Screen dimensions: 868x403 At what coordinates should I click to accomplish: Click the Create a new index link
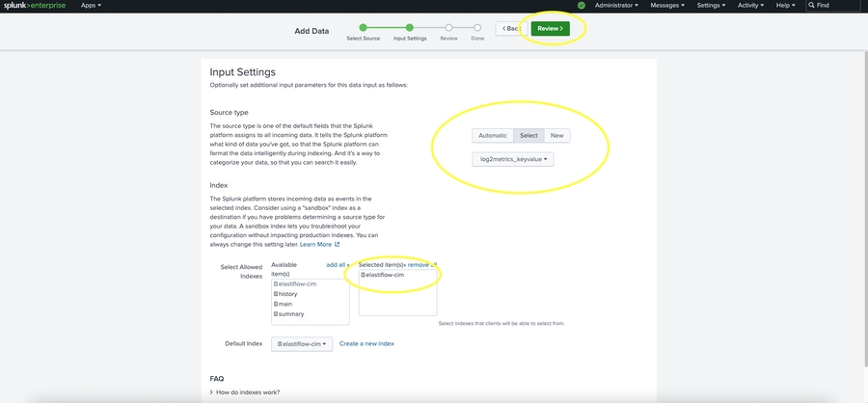point(366,344)
